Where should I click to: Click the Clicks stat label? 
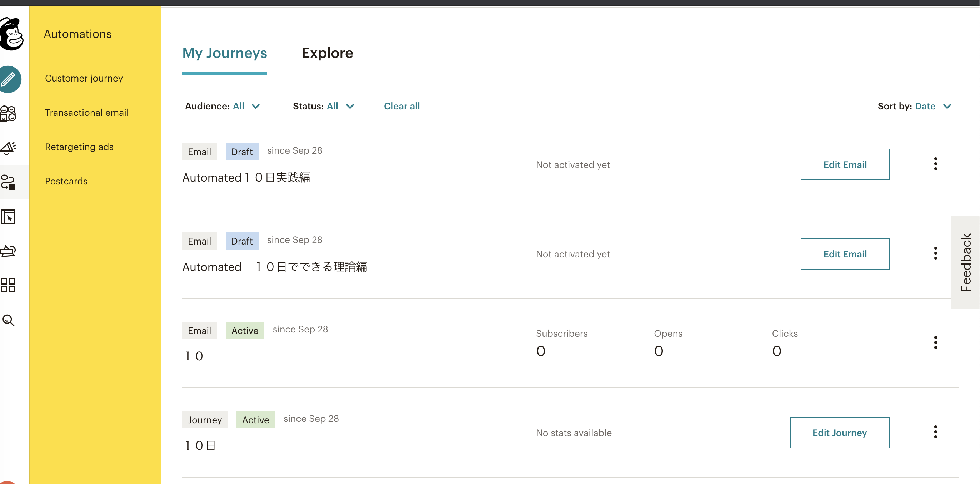pyautogui.click(x=785, y=334)
